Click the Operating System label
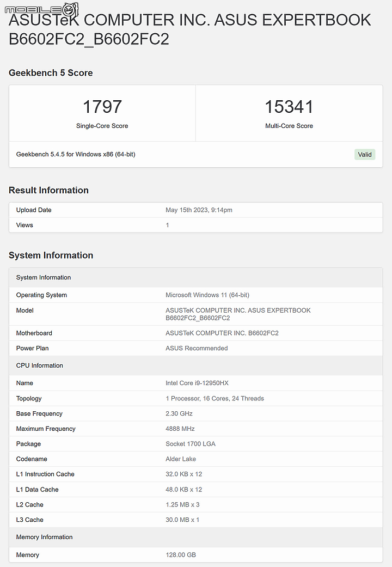392x567 pixels. tap(41, 295)
